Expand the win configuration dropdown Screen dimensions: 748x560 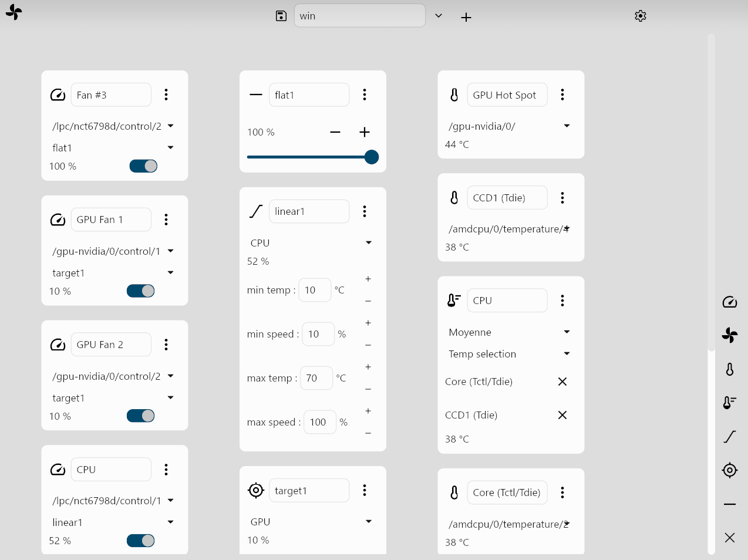tap(439, 16)
